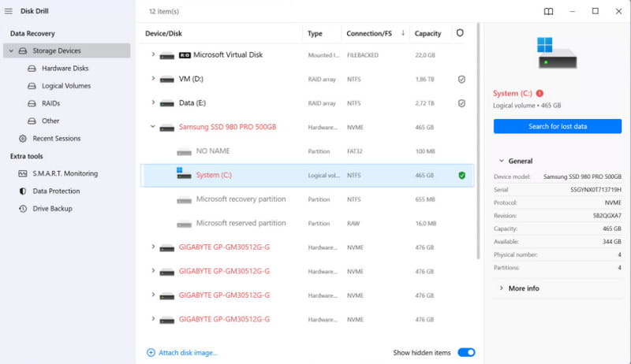Click the Other sidebar icon
This screenshot has height=364, width=631.
32,121
